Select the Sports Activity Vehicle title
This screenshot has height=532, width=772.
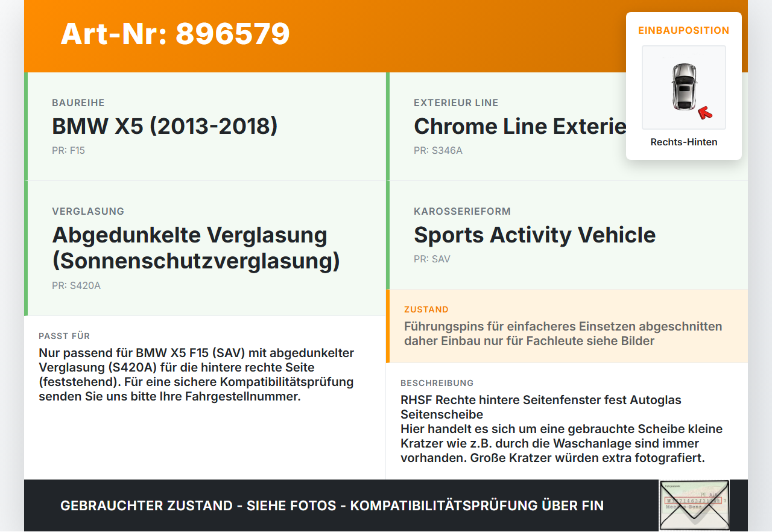point(534,235)
